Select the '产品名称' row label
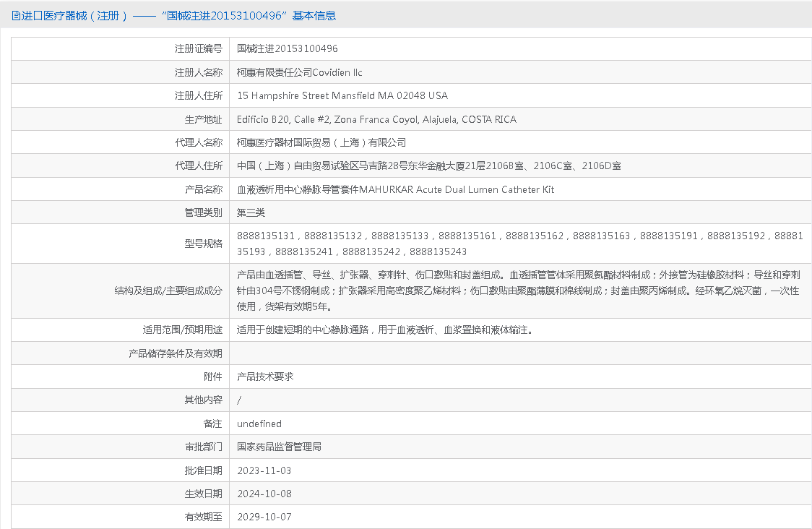 203,189
